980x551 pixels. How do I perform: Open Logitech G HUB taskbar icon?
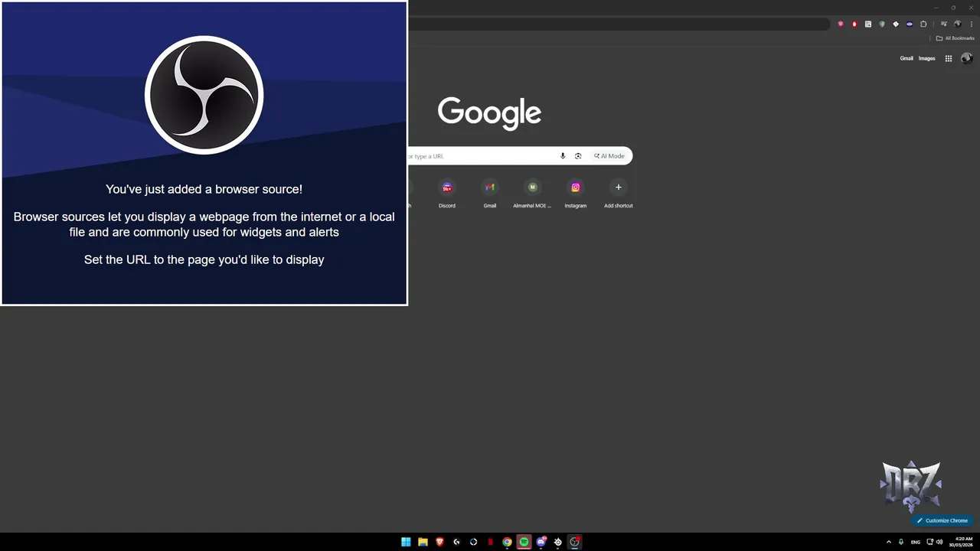tap(456, 542)
